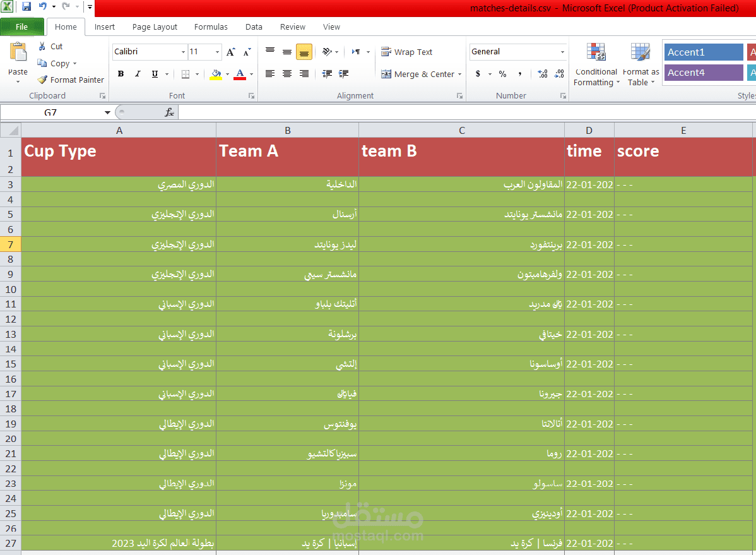Viewport: 756px width, 555px height.
Task: Toggle Underline formatting
Action: (155, 74)
